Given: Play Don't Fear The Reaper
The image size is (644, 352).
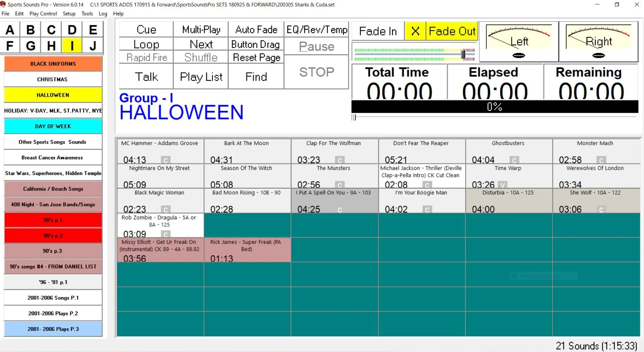Looking at the screenshot, I should [x=422, y=151].
